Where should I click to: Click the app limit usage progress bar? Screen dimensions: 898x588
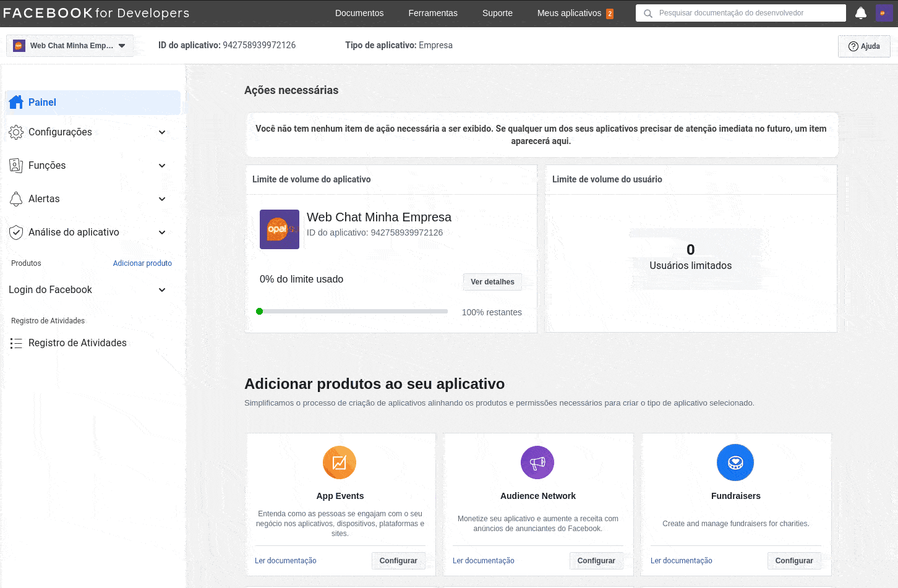(352, 312)
